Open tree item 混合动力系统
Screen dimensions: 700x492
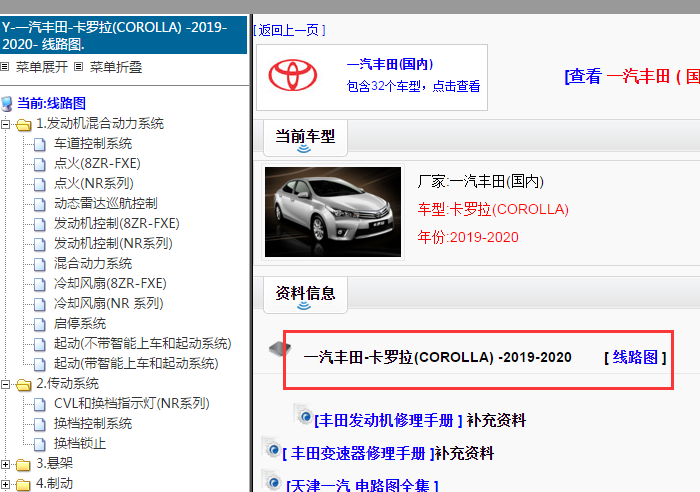pos(93,264)
